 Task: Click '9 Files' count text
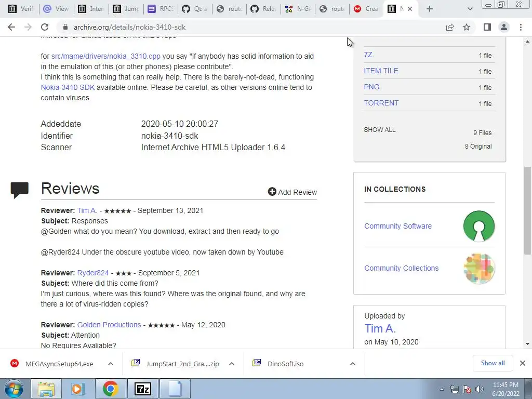point(483,133)
